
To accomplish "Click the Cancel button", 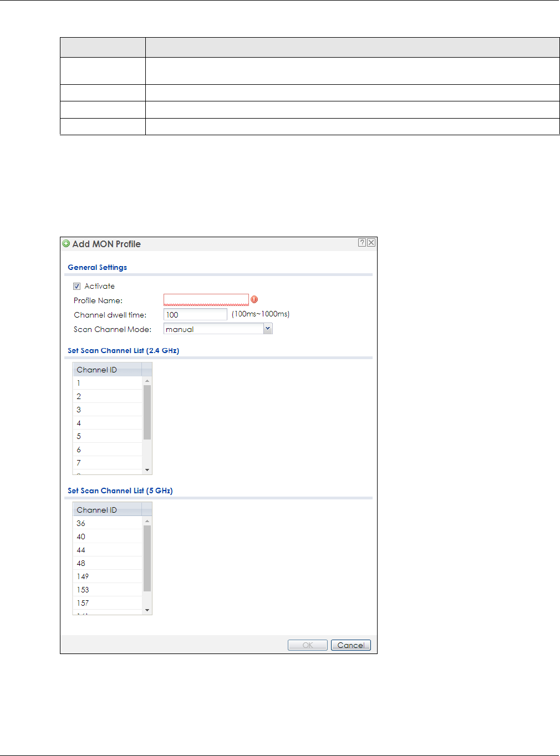I will click(x=351, y=645).
